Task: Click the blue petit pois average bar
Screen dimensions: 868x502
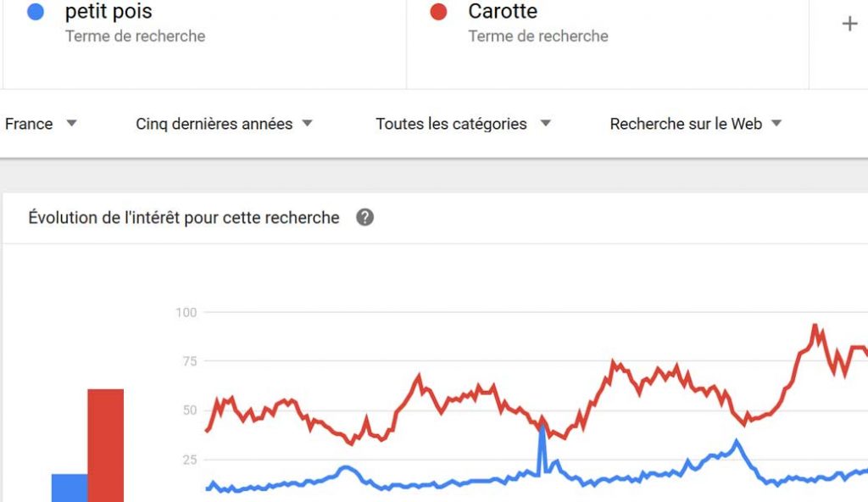Action: (x=70, y=487)
